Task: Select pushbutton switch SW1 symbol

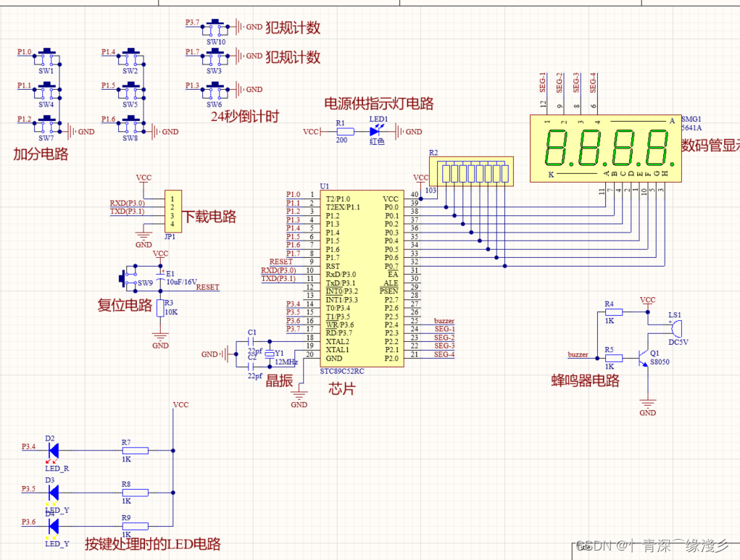Action: coord(46,57)
